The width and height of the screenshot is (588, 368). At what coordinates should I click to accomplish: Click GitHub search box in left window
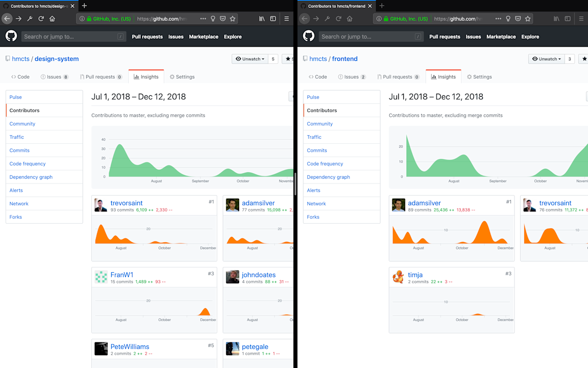(x=73, y=37)
